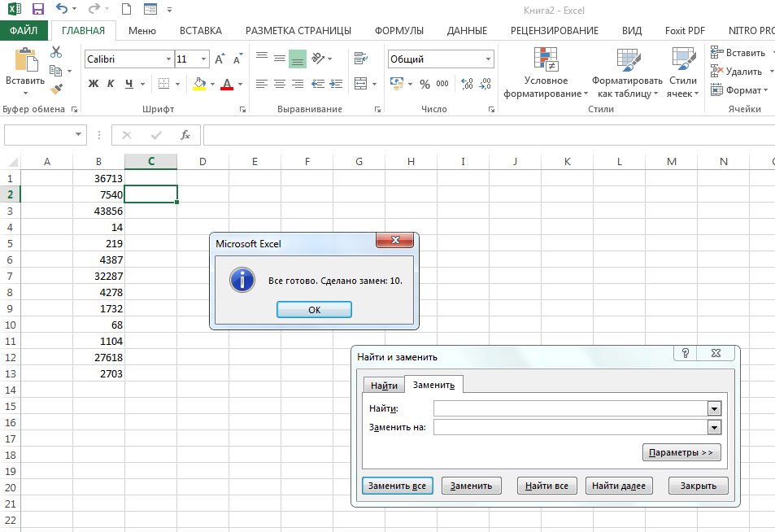
Task: Open the ВСТАВКА ribbon tab
Action: pyautogui.click(x=200, y=31)
